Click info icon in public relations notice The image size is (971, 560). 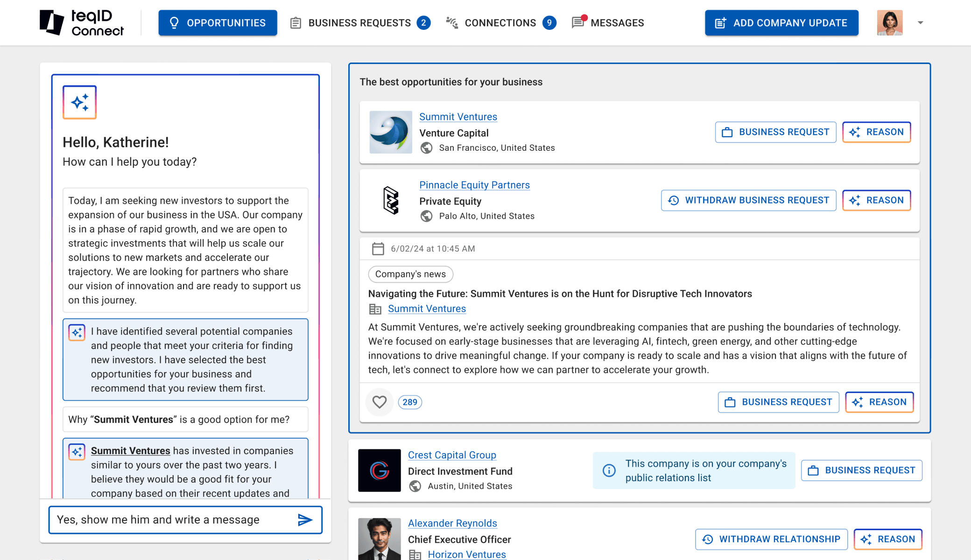(x=609, y=470)
